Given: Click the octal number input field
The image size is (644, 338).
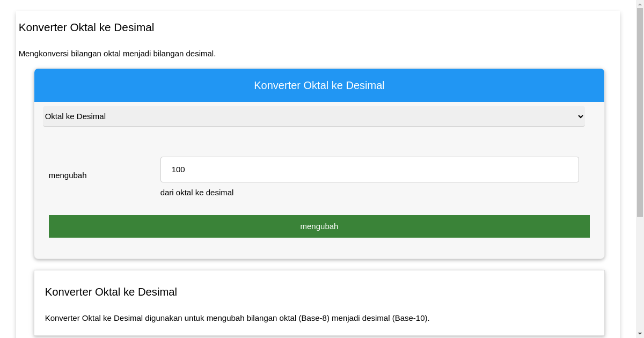Looking at the screenshot, I should [369, 169].
